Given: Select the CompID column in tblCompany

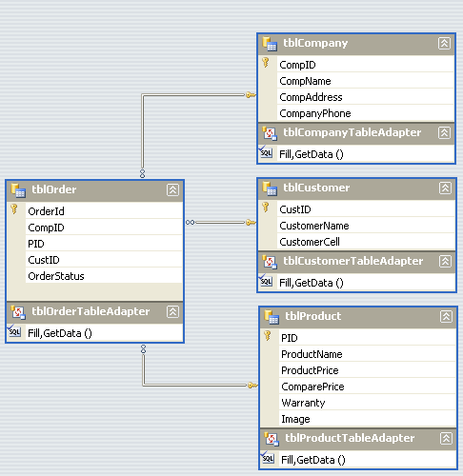Looking at the screenshot, I should pyautogui.click(x=366, y=65).
